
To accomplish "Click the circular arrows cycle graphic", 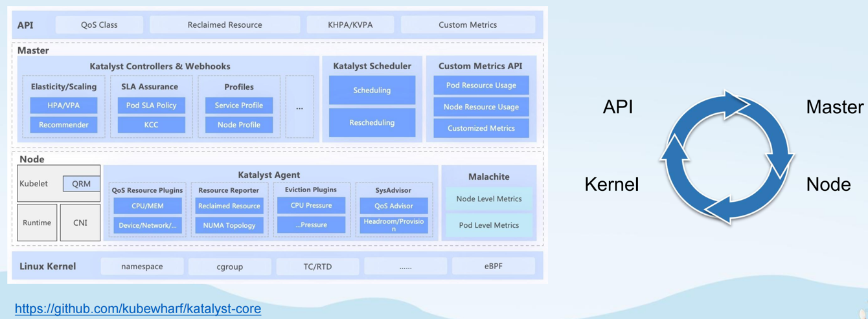I will pyautogui.click(x=726, y=157).
